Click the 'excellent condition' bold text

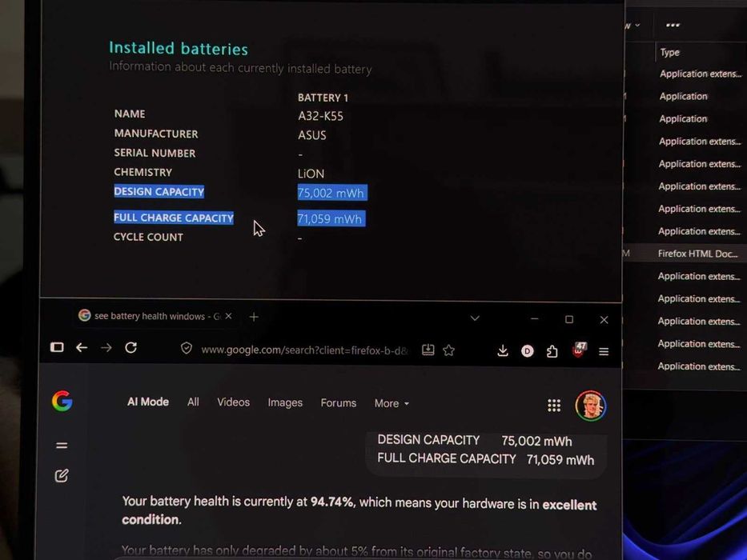coord(359,512)
